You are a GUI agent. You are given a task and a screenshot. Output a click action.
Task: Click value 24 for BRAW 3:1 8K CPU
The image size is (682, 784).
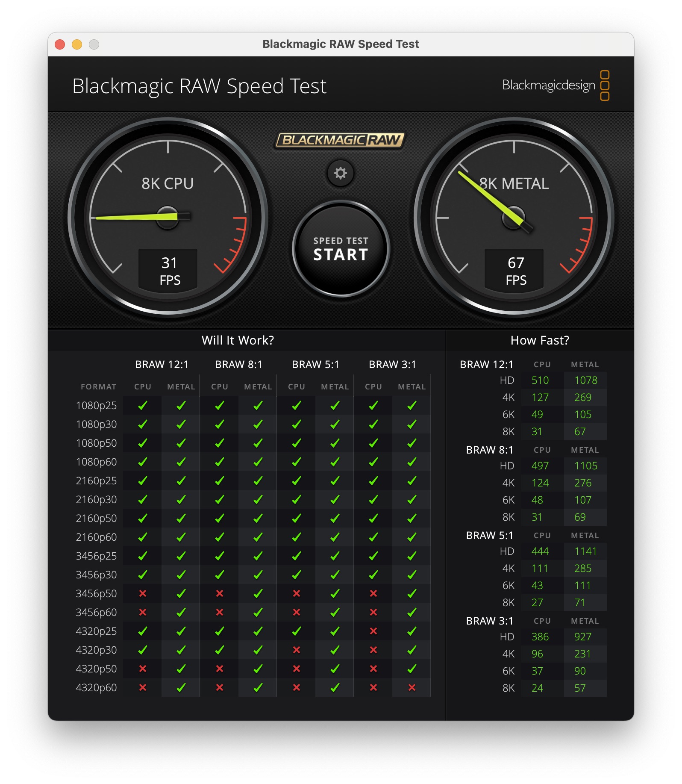click(x=537, y=688)
